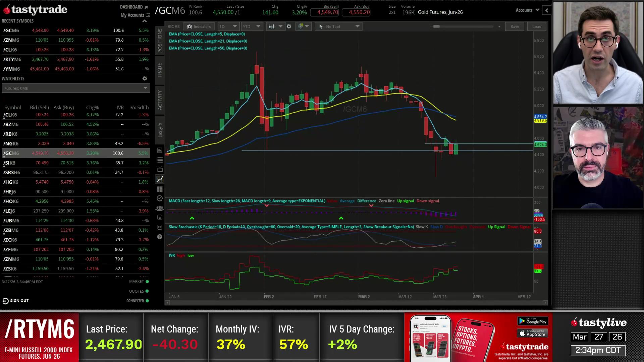Open the list view sidebar icon
The image size is (644, 362).
(x=160, y=160)
